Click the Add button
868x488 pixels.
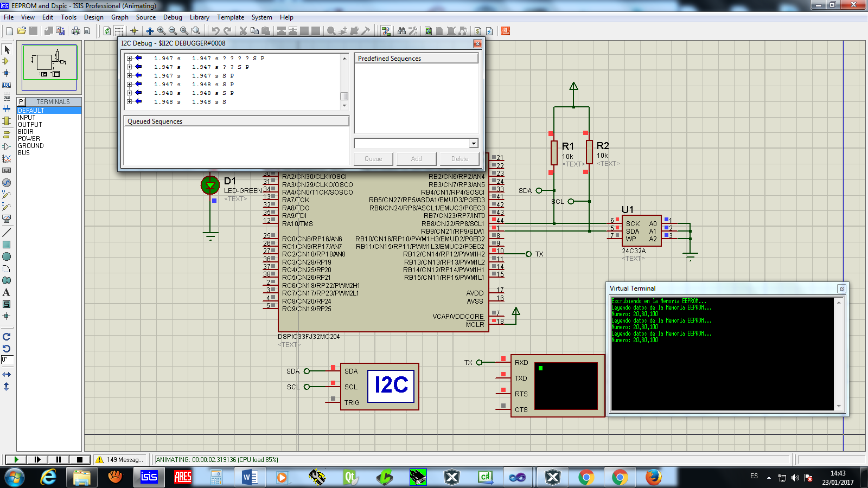coord(416,158)
